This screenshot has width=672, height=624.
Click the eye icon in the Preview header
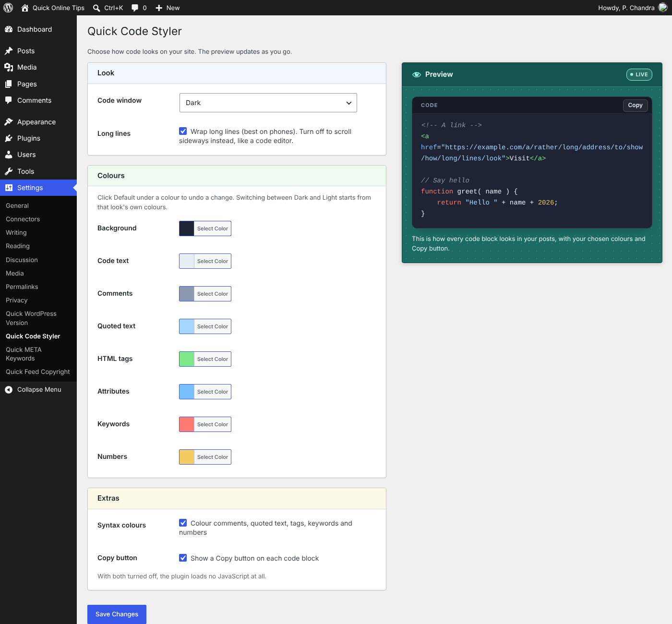[417, 74]
